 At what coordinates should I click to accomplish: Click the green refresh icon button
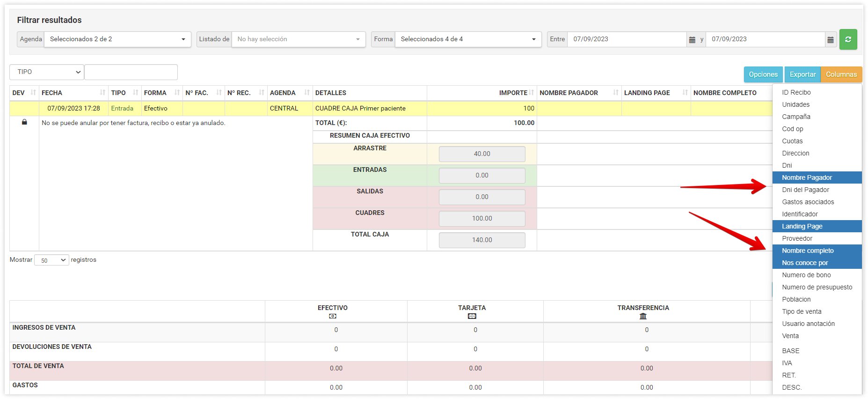848,39
